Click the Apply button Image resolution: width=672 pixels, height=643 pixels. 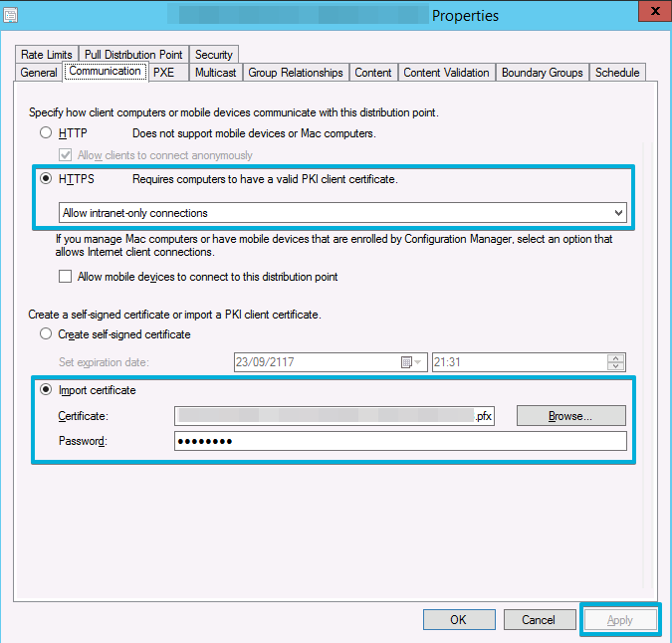620,620
